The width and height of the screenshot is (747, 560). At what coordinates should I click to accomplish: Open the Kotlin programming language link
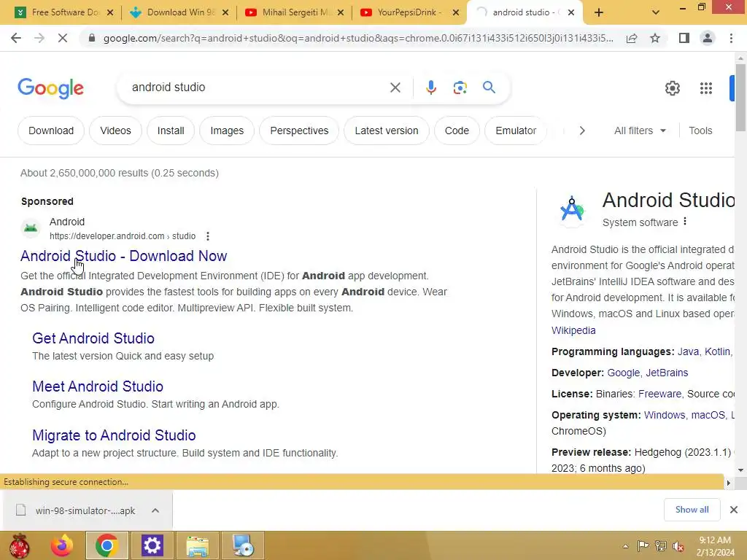pyautogui.click(x=718, y=351)
